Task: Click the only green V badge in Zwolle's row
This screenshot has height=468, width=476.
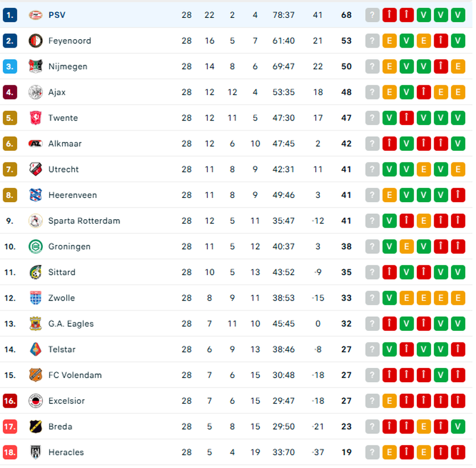Action: click(x=389, y=298)
